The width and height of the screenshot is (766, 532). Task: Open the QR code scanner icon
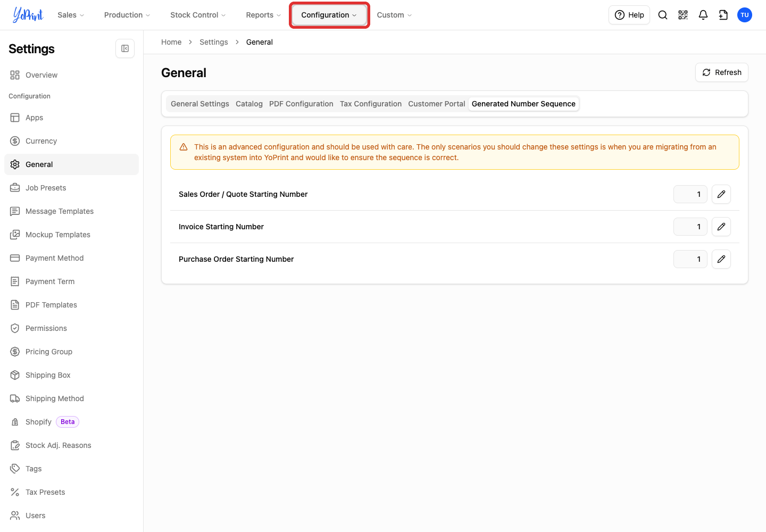pyautogui.click(x=683, y=15)
